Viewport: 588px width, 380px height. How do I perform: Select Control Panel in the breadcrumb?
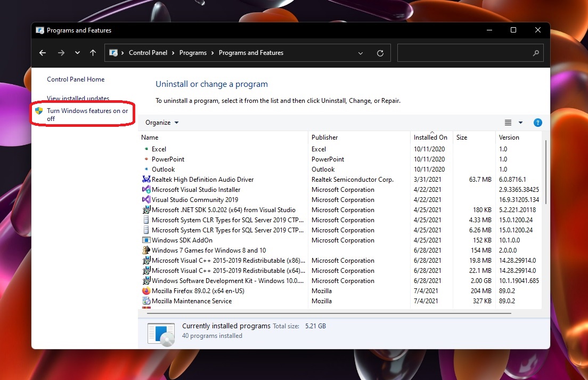(x=148, y=53)
